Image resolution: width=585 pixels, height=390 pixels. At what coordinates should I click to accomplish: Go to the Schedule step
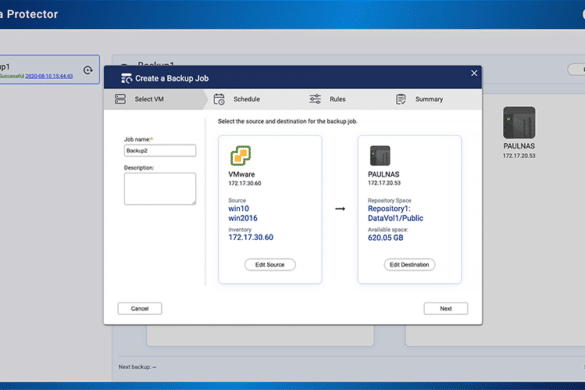247,99
